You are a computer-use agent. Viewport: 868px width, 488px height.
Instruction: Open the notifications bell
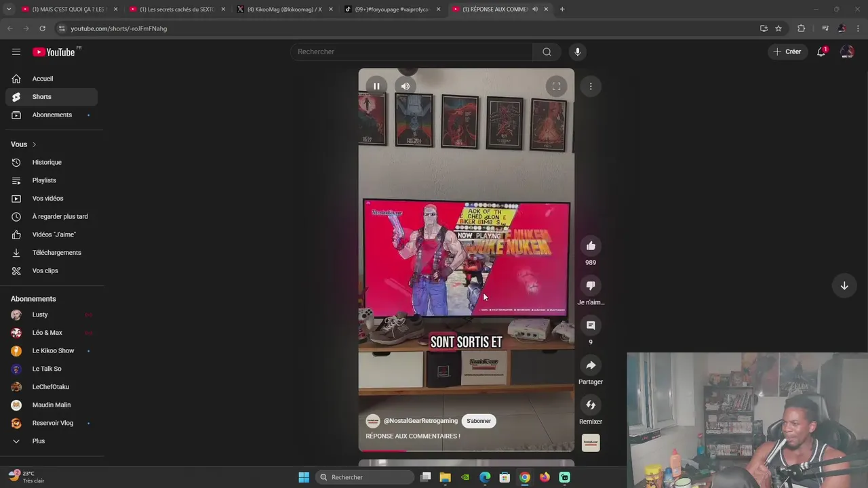pos(821,52)
